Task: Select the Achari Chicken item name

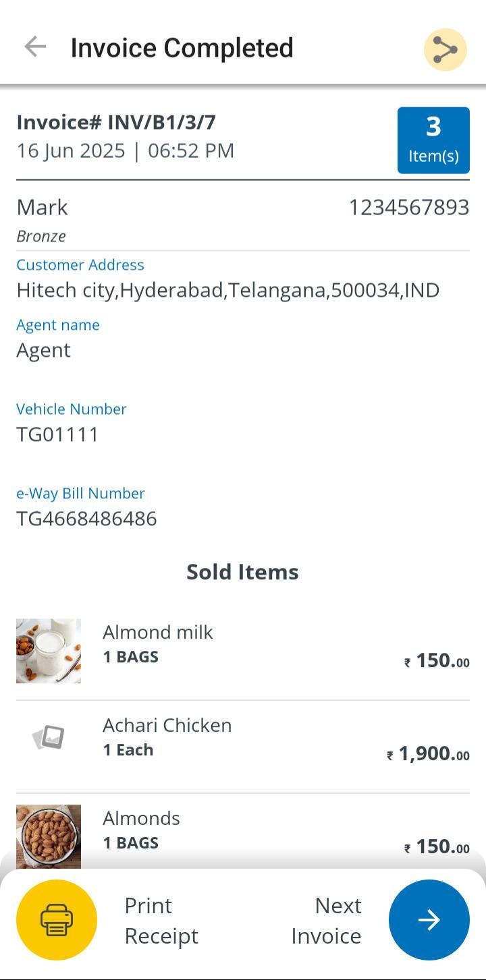Action: click(x=167, y=725)
